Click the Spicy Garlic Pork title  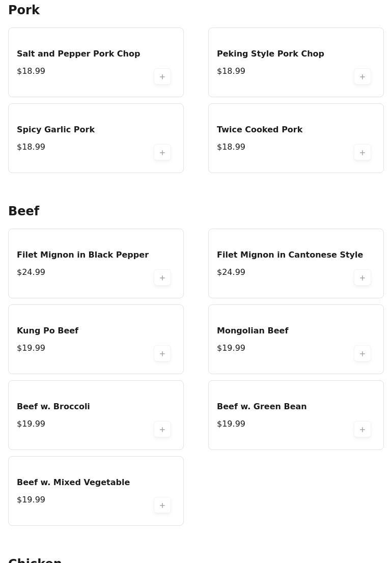click(55, 130)
